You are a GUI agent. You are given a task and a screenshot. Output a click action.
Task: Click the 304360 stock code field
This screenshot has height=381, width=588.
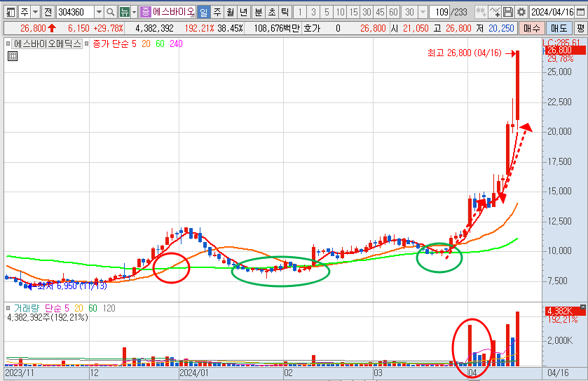click(x=75, y=13)
